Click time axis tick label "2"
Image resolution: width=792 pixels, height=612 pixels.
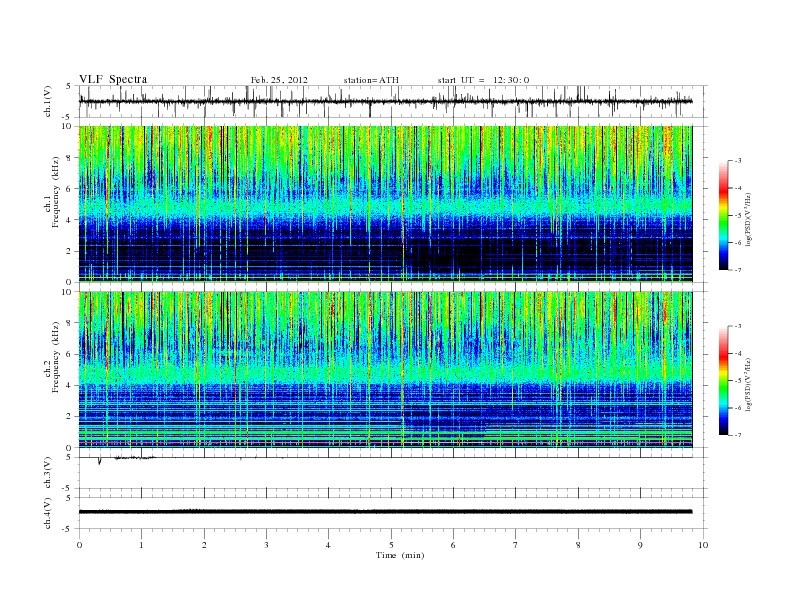(x=204, y=545)
